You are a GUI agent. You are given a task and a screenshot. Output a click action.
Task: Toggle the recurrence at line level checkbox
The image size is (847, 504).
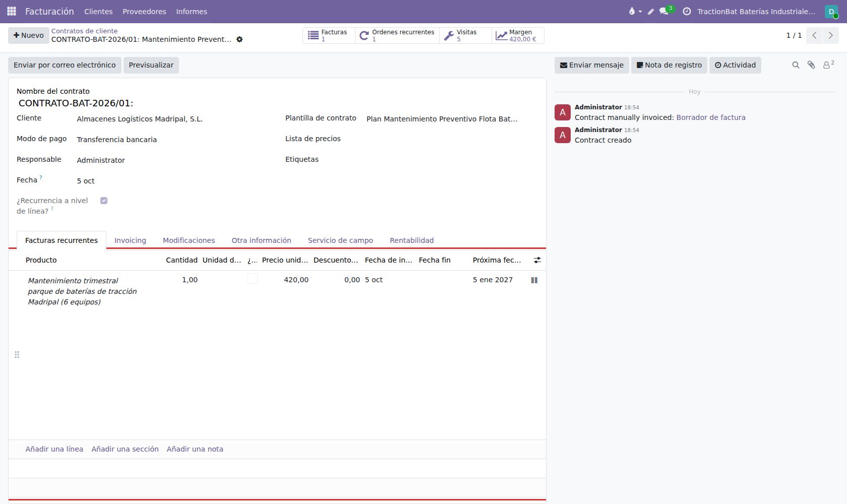pos(104,201)
